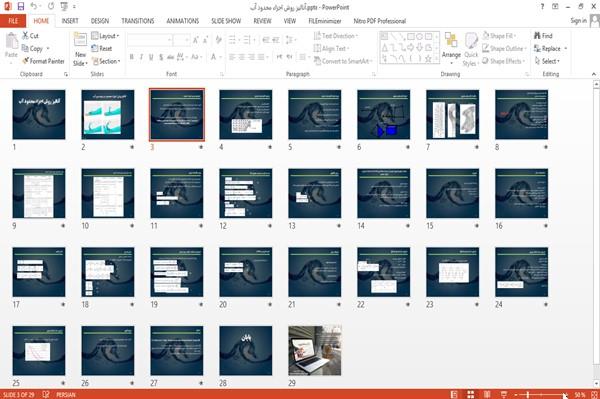
Task: Open Replace dropdown arrow
Action: (566, 49)
